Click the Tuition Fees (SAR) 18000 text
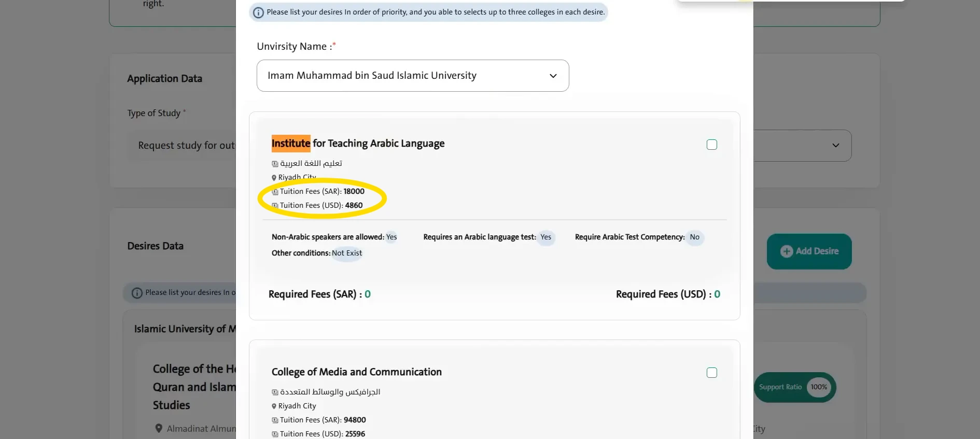The image size is (980, 439). click(322, 192)
